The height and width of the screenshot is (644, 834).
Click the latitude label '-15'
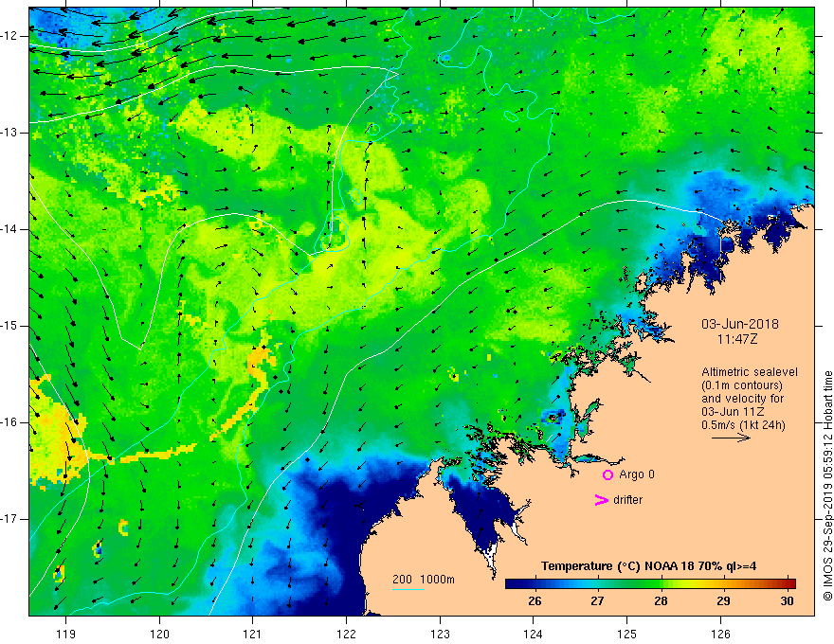pyautogui.click(x=9, y=326)
